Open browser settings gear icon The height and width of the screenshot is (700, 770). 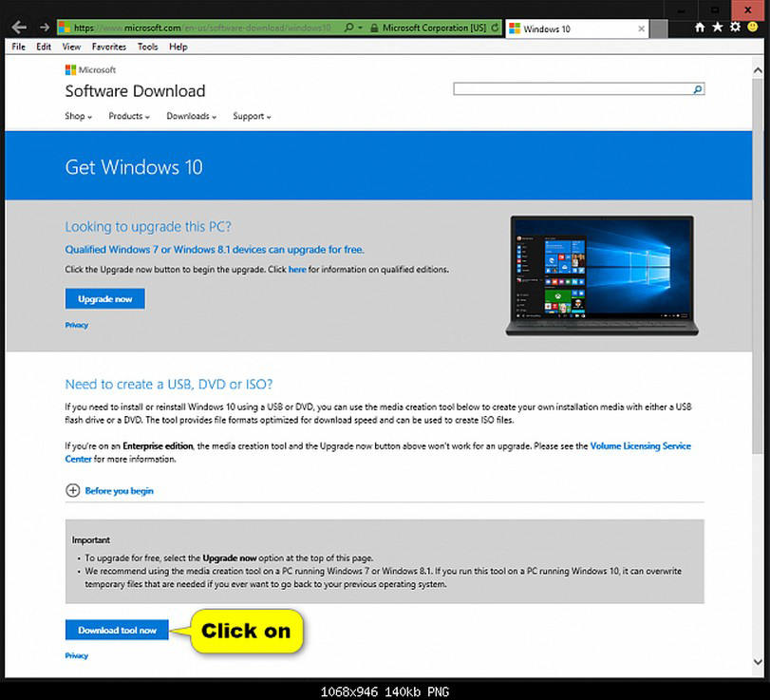pyautogui.click(x=735, y=27)
